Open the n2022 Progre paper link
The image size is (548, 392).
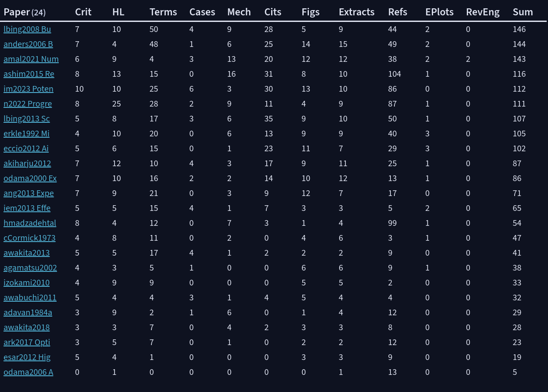[x=28, y=104]
